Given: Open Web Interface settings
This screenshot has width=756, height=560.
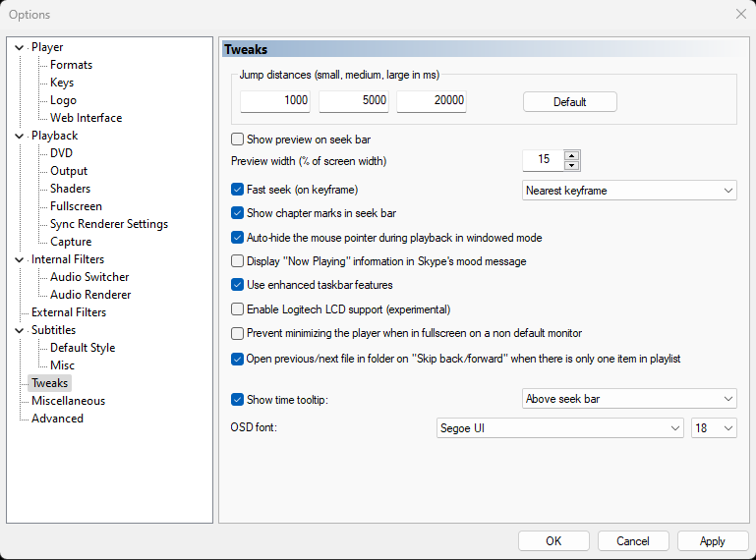Looking at the screenshot, I should pos(86,118).
